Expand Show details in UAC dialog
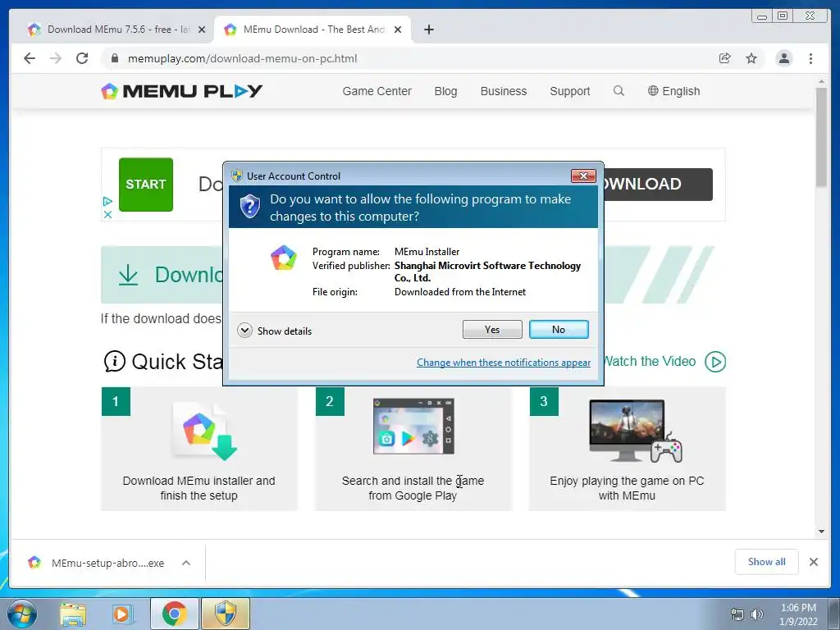The image size is (840, 630). (274, 331)
